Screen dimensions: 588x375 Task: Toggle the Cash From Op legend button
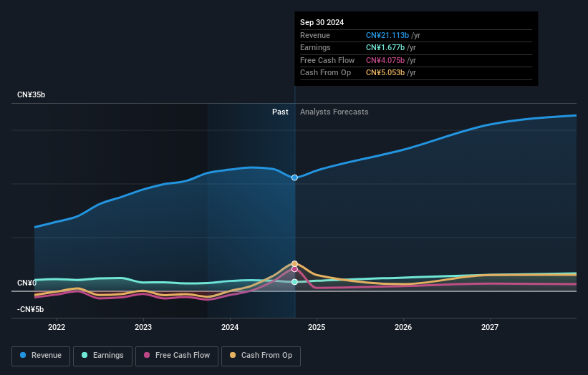(261, 356)
